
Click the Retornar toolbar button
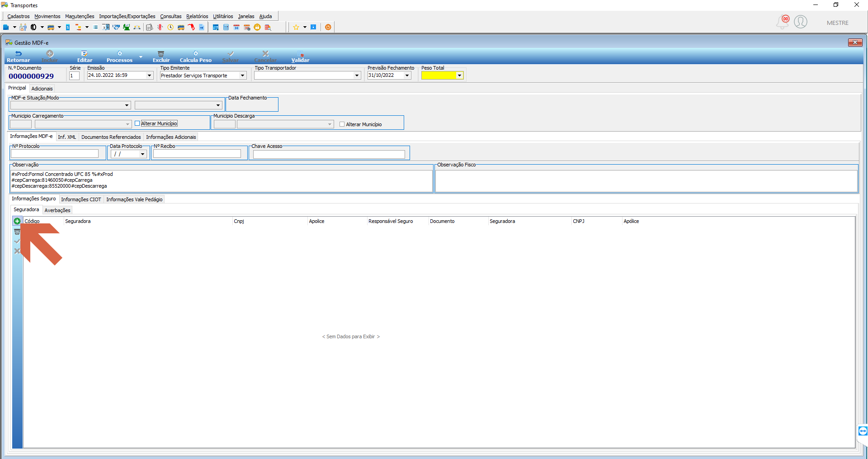(18, 57)
